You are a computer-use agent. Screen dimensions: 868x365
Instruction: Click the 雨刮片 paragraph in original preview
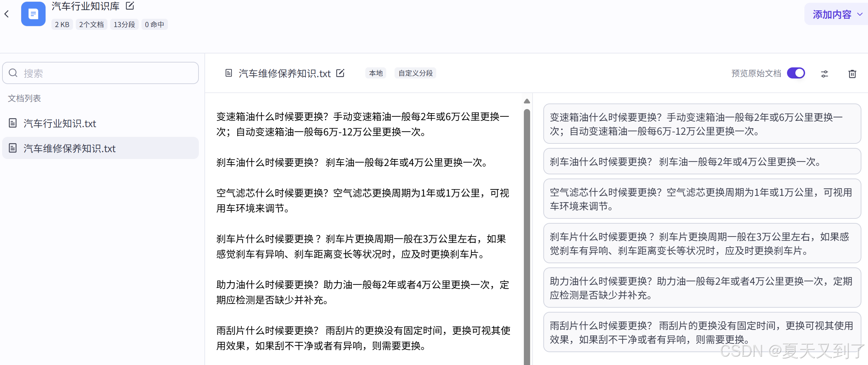363,338
